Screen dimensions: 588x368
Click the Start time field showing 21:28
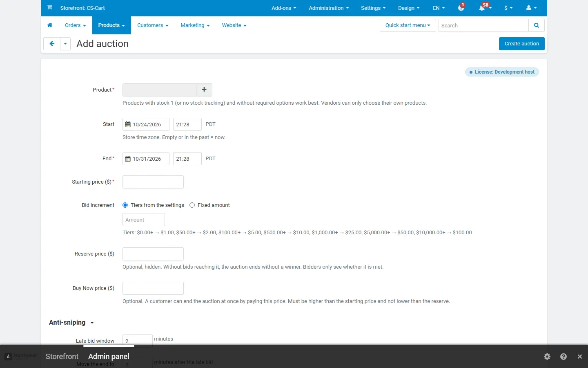[187, 124]
